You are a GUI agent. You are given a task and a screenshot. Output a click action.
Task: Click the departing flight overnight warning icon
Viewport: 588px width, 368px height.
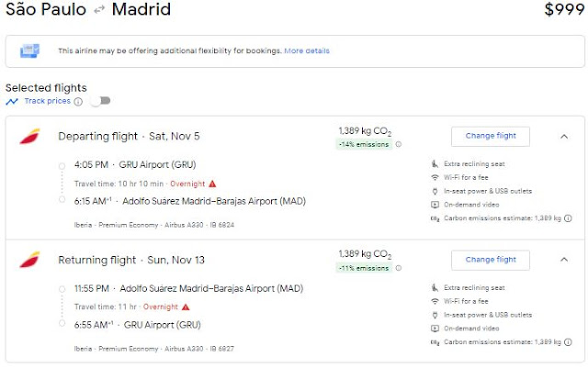click(x=213, y=184)
